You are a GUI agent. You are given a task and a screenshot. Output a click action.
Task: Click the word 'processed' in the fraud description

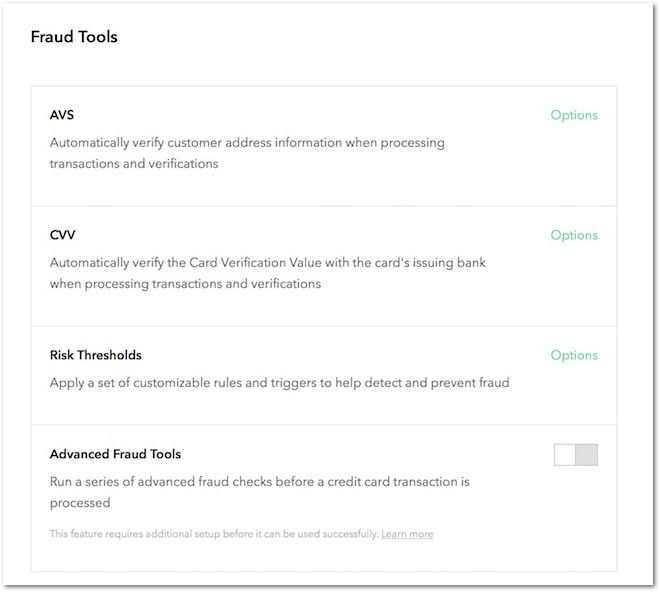click(x=80, y=502)
